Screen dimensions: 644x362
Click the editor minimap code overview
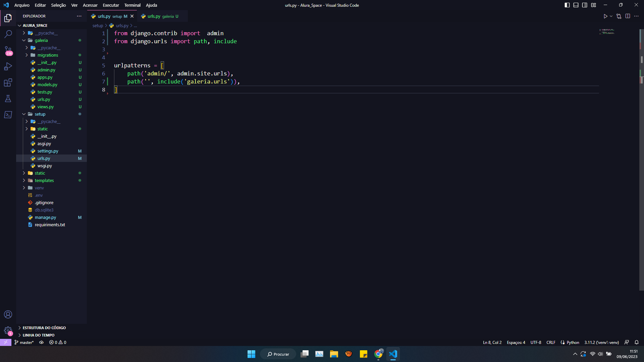(x=607, y=32)
